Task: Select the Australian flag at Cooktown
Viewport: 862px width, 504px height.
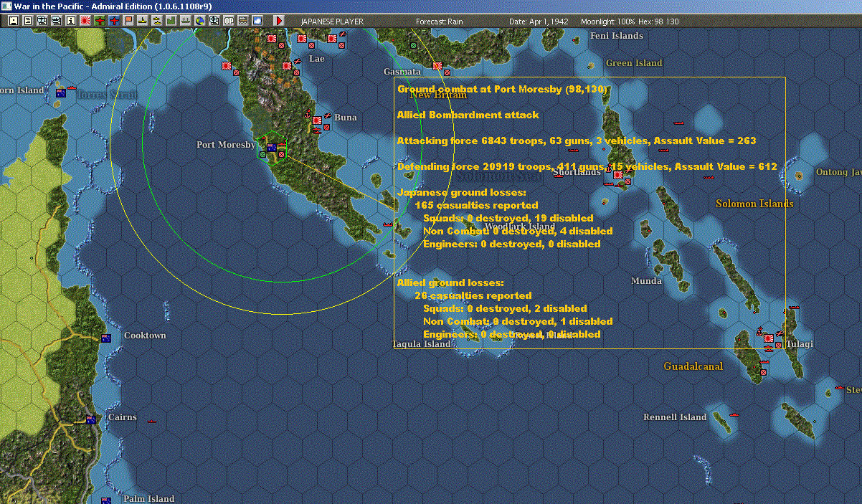Action: [x=106, y=338]
